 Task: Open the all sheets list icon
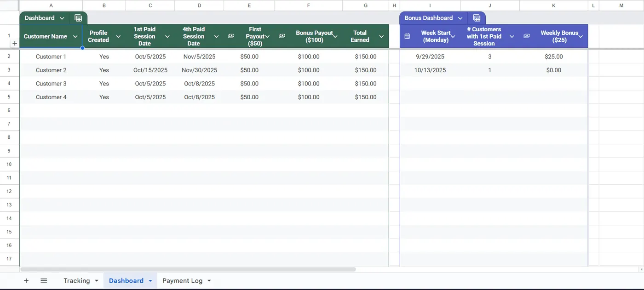tap(44, 281)
